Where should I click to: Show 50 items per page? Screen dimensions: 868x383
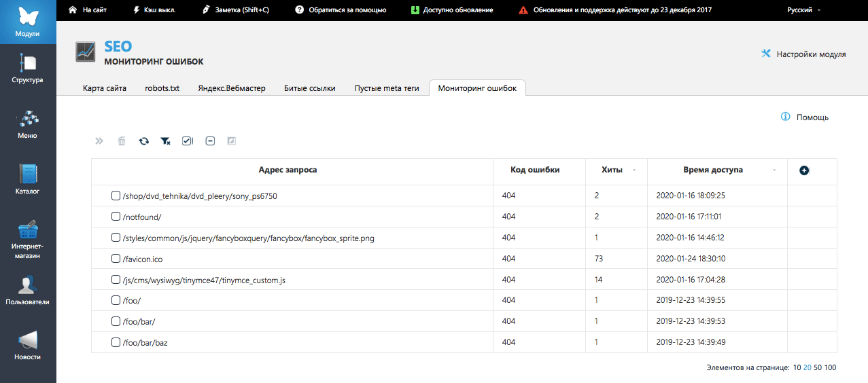coord(818,367)
